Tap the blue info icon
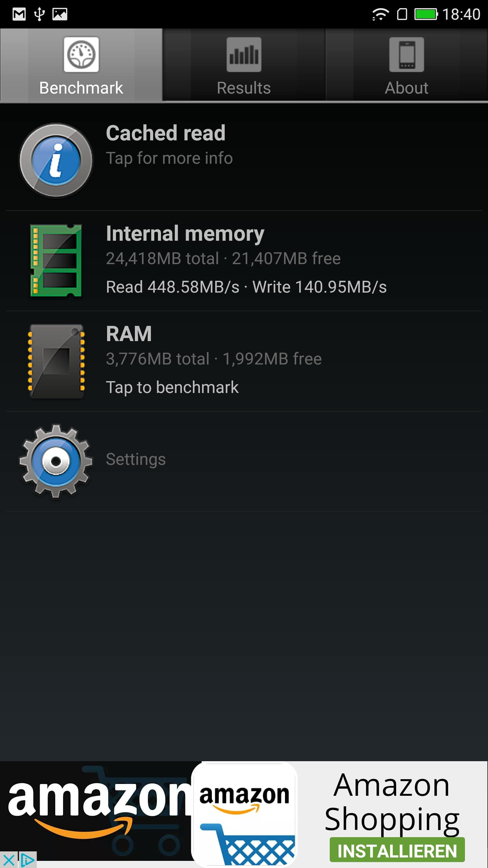 56,160
